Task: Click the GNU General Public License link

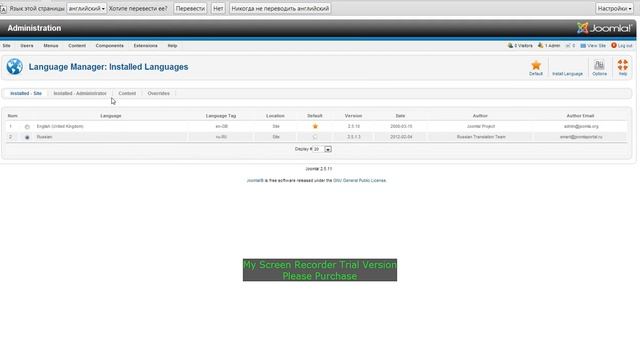Action: coord(360,180)
